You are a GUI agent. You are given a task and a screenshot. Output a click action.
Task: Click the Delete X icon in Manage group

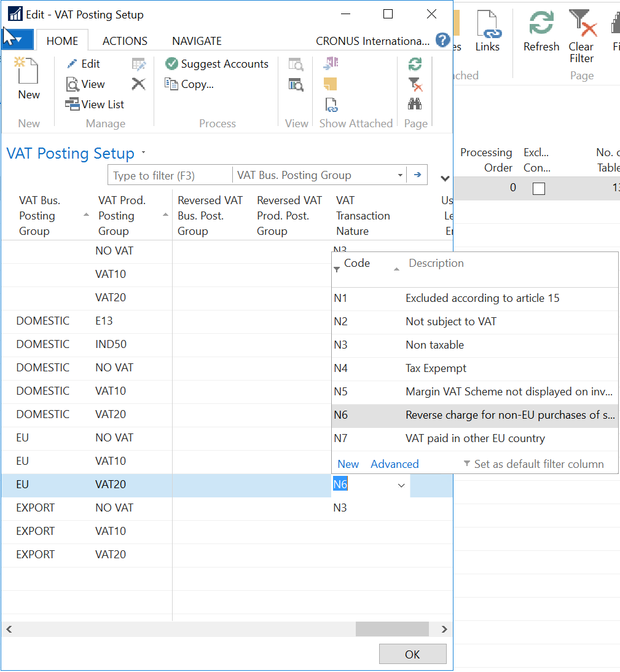[x=138, y=84]
